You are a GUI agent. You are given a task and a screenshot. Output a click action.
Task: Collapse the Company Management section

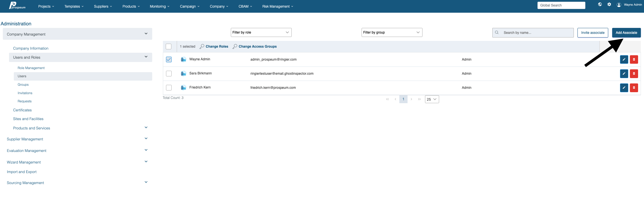[78, 34]
